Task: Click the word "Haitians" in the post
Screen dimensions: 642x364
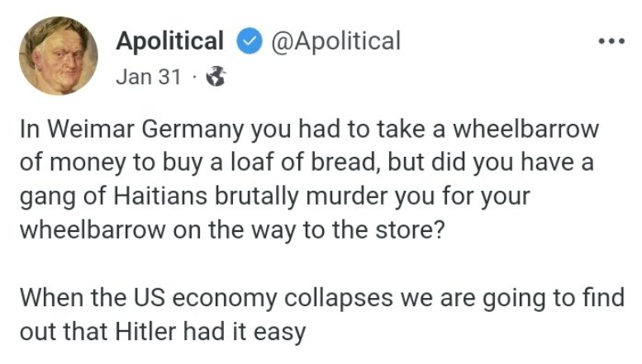Action: [160, 196]
